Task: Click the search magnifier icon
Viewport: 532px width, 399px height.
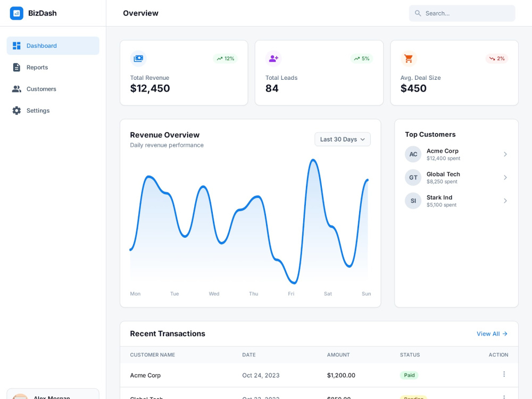Action: point(418,13)
